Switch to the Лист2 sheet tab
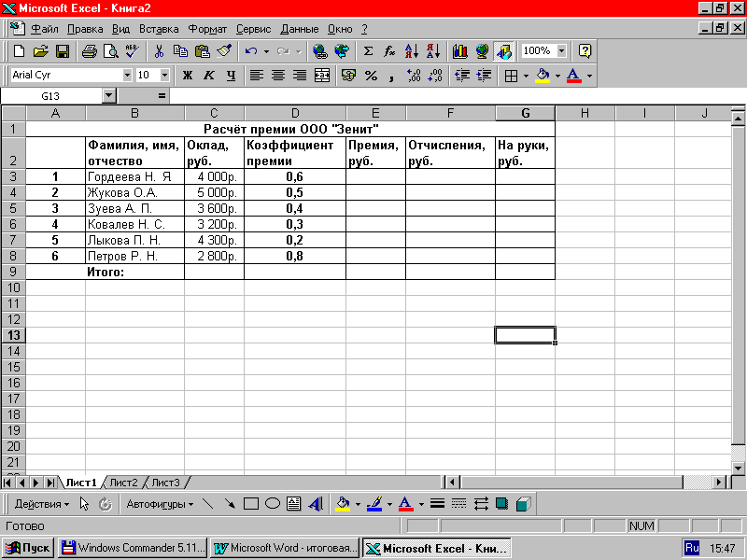This screenshot has width=747, height=560. [123, 483]
